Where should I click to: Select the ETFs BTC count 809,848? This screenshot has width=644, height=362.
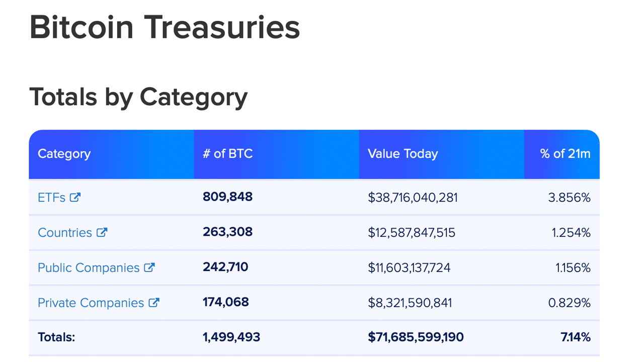pos(227,197)
